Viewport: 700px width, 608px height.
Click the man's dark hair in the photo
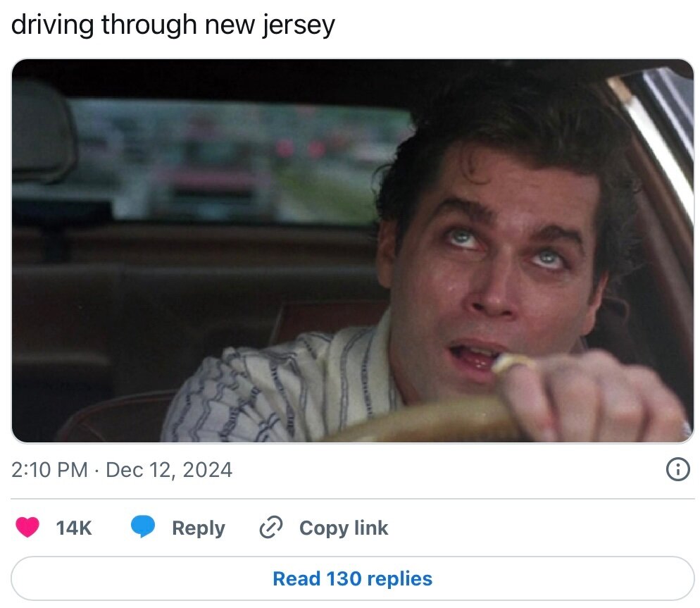507,127
